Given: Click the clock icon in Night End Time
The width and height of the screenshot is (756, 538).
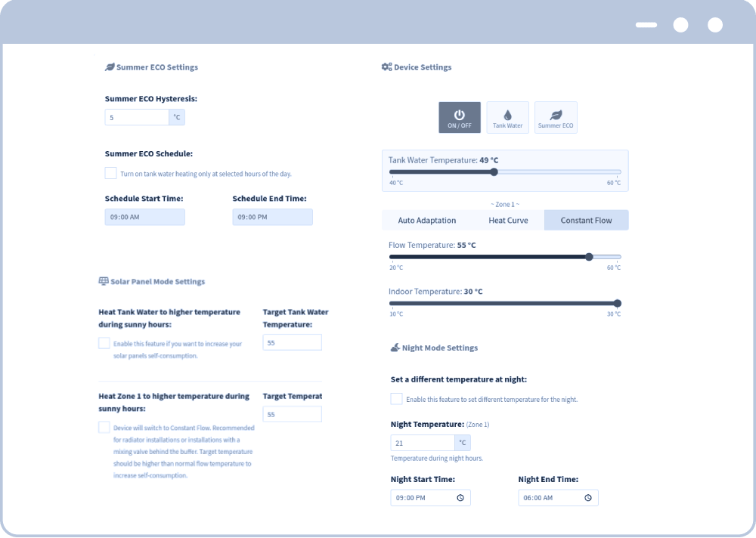Looking at the screenshot, I should (x=588, y=498).
